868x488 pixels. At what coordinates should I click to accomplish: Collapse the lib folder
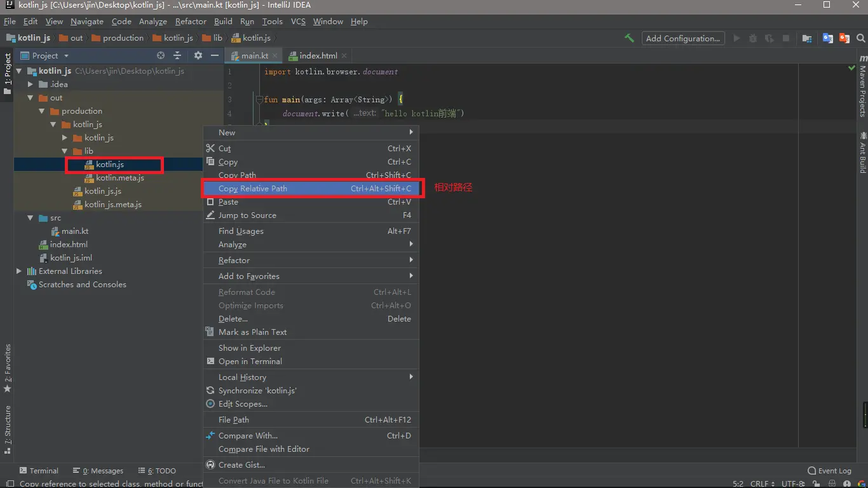[65, 151]
